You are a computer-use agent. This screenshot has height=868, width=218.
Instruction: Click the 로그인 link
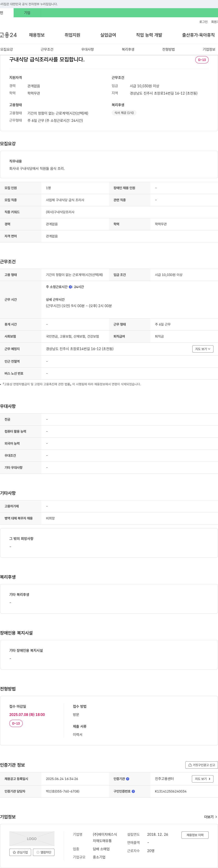click(x=203, y=22)
